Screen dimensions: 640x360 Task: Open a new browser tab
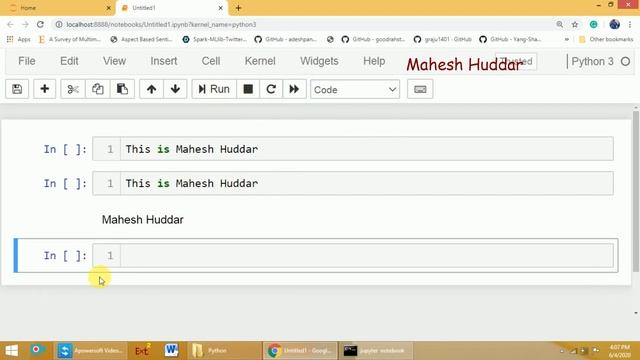(x=238, y=8)
